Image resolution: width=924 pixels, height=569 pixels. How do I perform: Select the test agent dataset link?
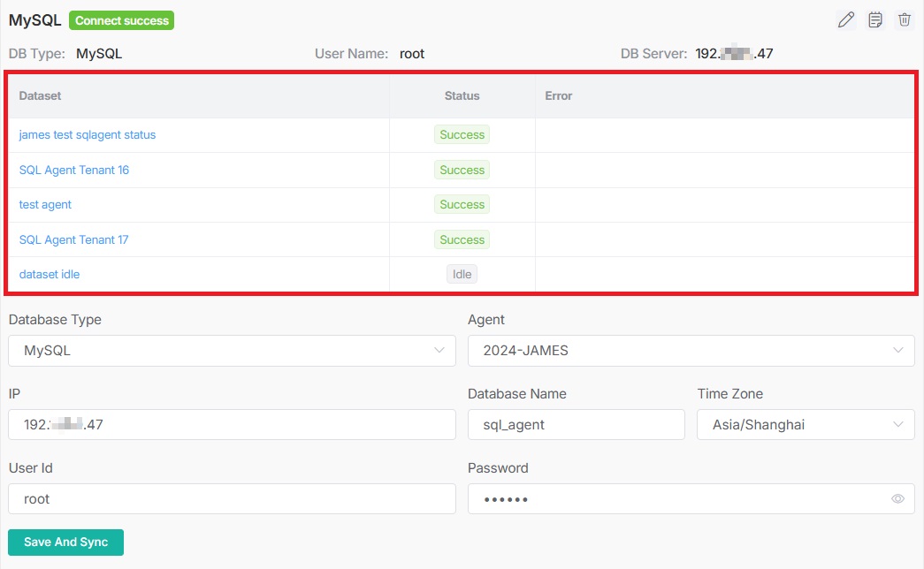45,204
